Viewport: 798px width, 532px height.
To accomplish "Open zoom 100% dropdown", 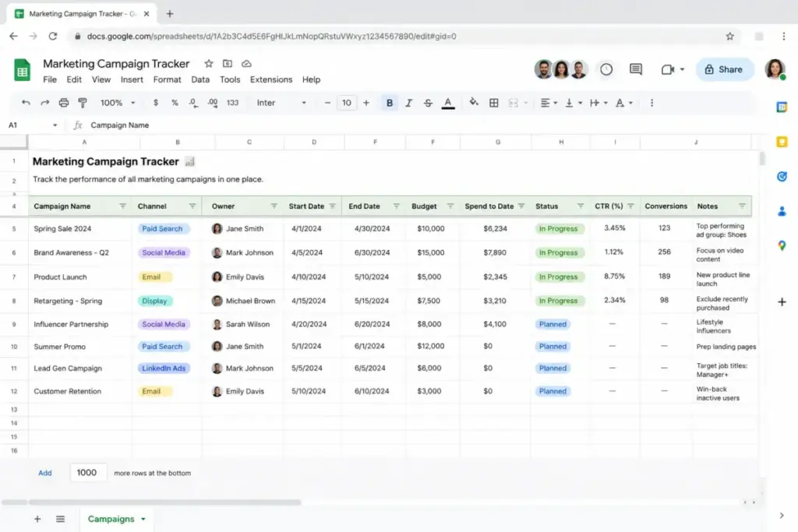I will (118, 103).
